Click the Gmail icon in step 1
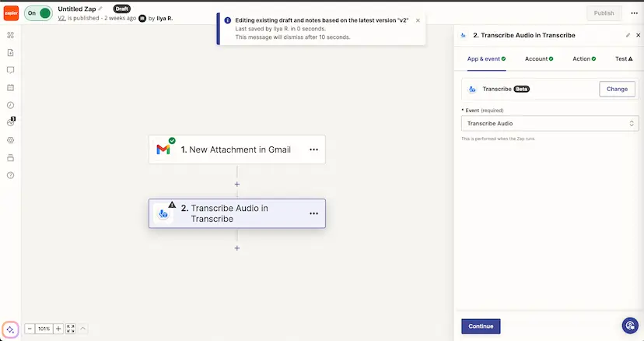 (163, 149)
